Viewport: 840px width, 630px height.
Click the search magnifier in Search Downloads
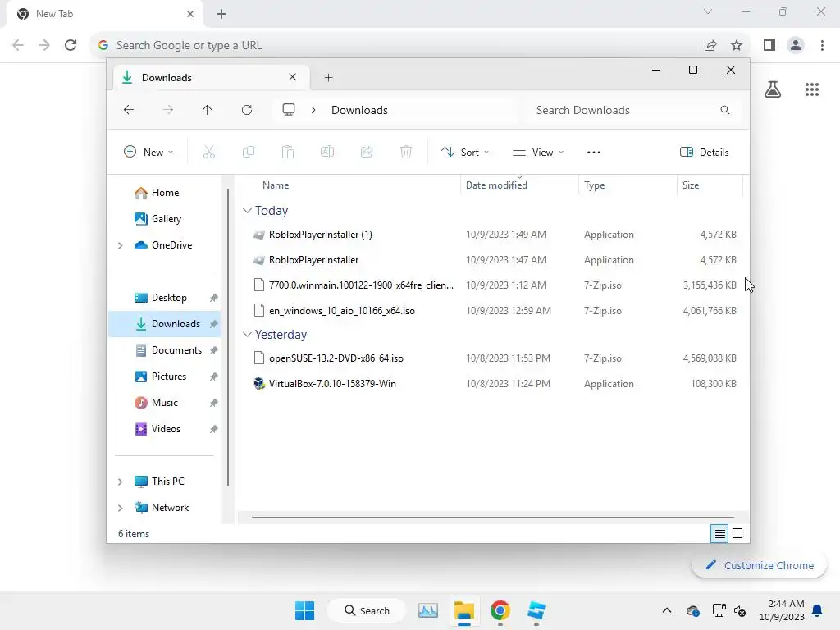tap(725, 110)
